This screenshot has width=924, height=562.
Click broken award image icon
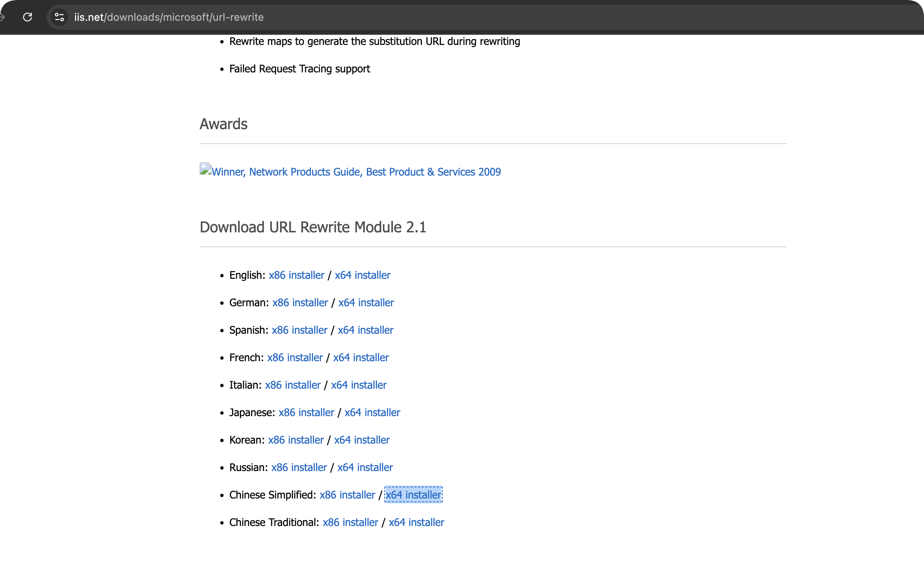pyautogui.click(x=205, y=170)
